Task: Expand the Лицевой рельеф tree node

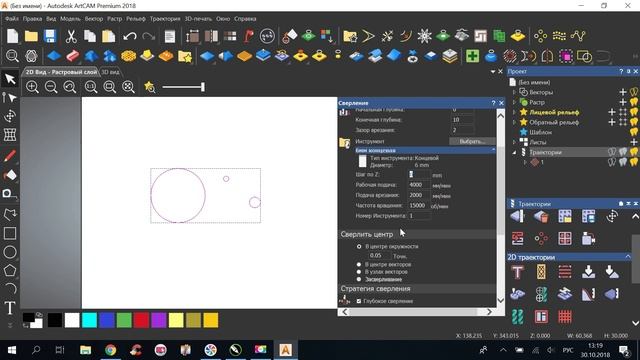Action: (x=514, y=112)
